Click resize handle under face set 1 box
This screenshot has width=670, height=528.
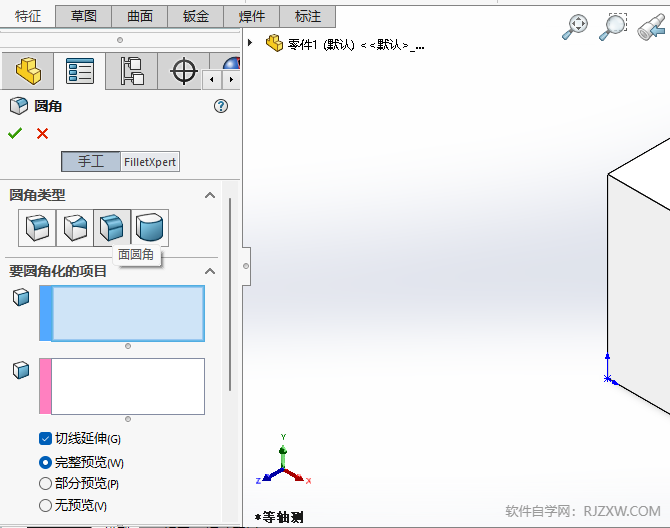pyautogui.click(x=128, y=346)
